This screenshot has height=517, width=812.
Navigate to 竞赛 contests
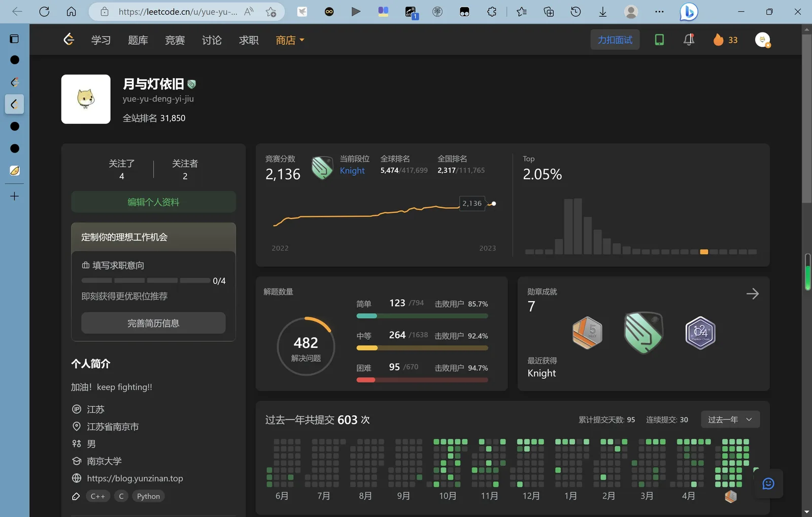coord(175,40)
